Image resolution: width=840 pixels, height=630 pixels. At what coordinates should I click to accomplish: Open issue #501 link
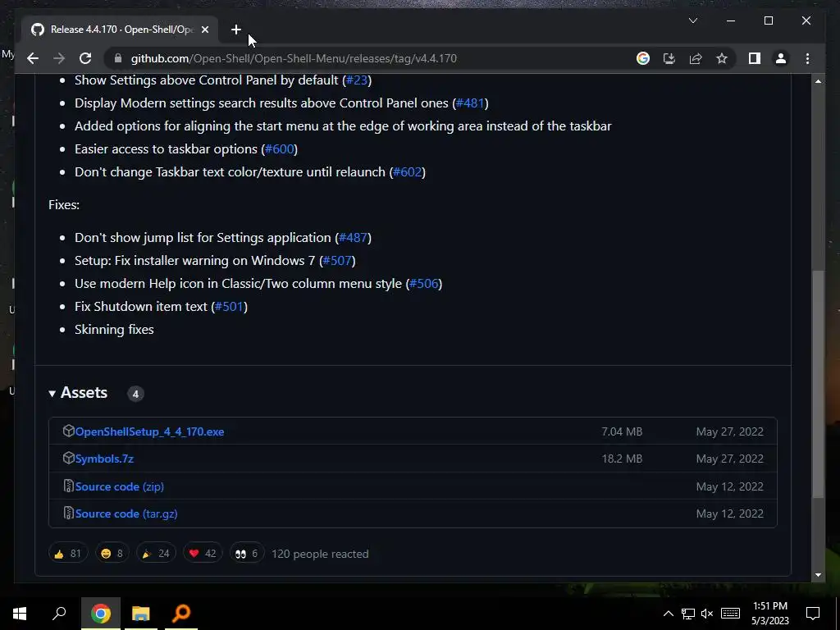coord(229,307)
